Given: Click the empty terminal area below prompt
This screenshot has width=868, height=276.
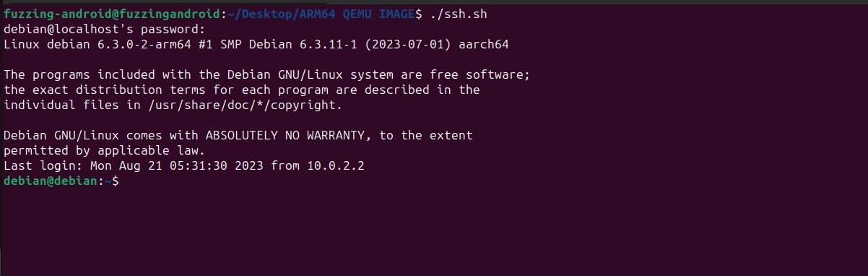Looking at the screenshot, I should pyautogui.click(x=433, y=231).
